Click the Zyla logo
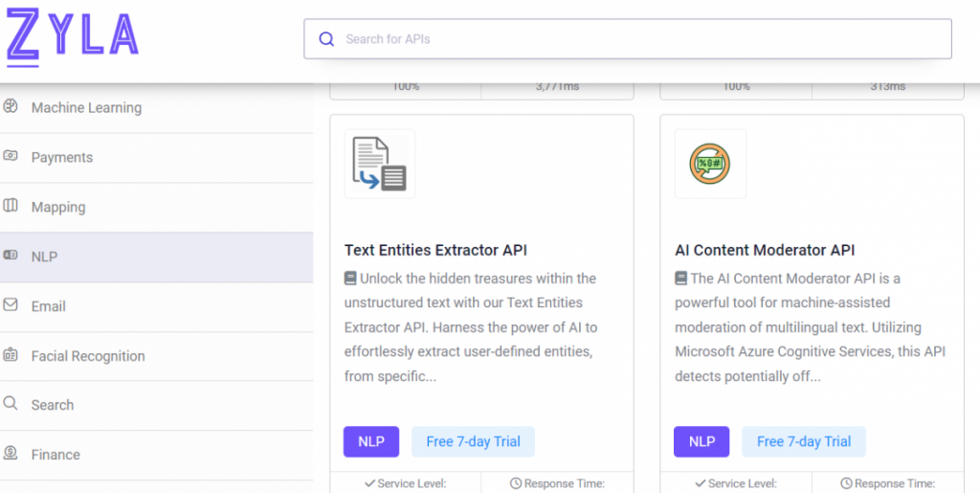This screenshot has height=493, width=980. (73, 37)
